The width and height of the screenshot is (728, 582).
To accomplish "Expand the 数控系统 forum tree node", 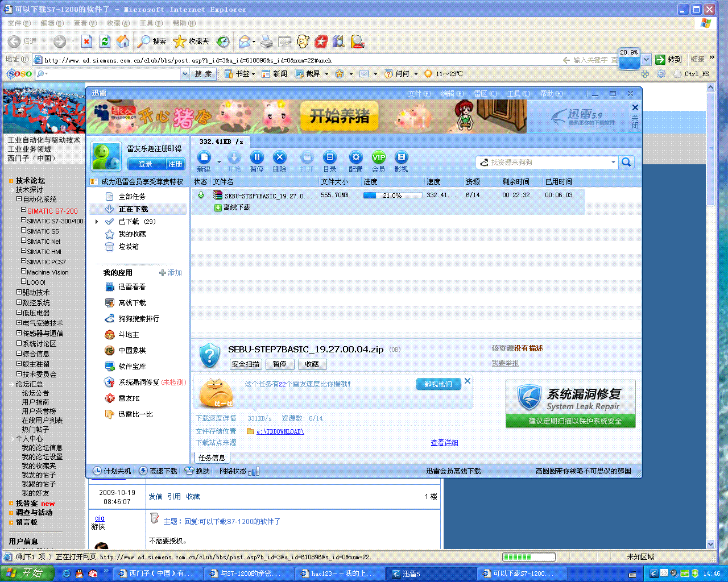I will [x=19, y=302].
